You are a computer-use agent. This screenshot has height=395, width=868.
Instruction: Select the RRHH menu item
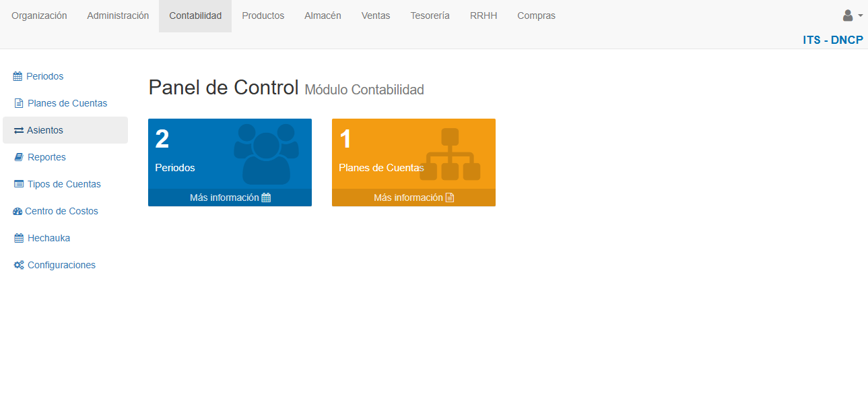point(483,15)
